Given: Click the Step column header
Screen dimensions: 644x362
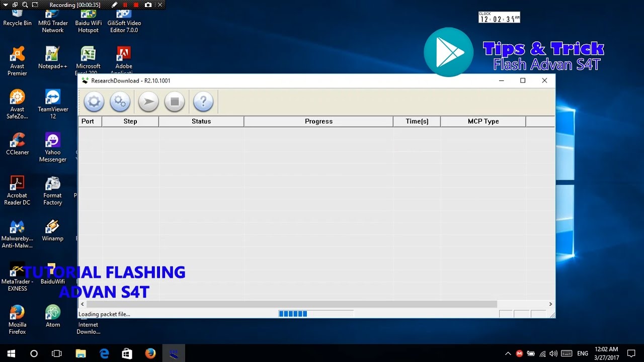Looking at the screenshot, I should (x=130, y=121).
